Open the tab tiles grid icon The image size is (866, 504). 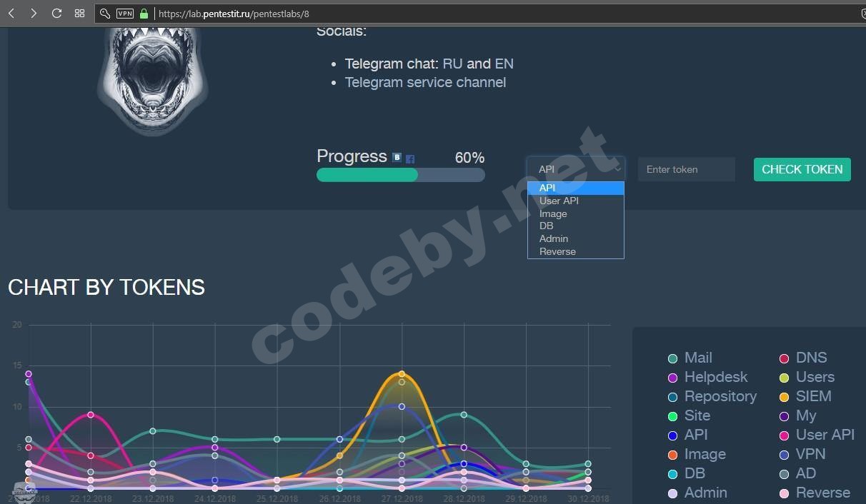[79, 13]
